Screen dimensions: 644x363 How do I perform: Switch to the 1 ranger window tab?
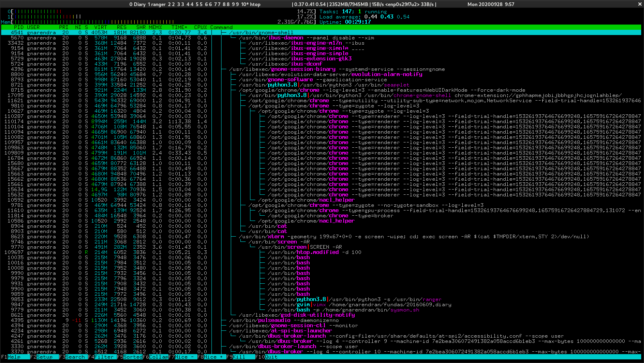(157, 4)
